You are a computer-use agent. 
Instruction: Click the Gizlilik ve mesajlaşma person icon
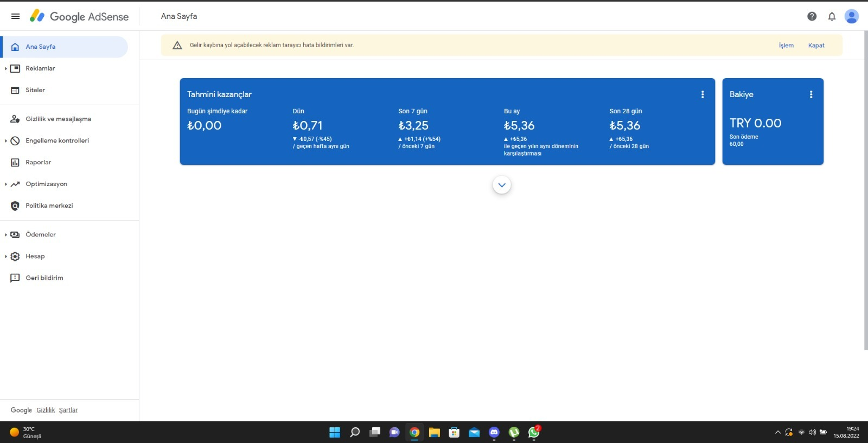tap(15, 119)
